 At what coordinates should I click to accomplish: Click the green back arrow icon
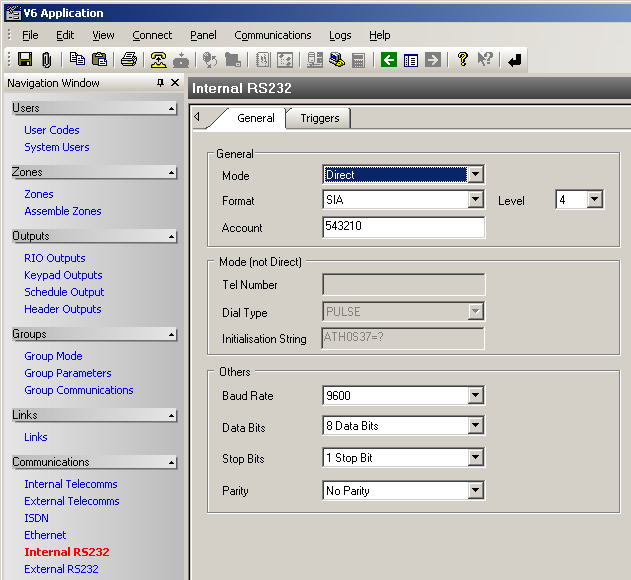coord(389,60)
